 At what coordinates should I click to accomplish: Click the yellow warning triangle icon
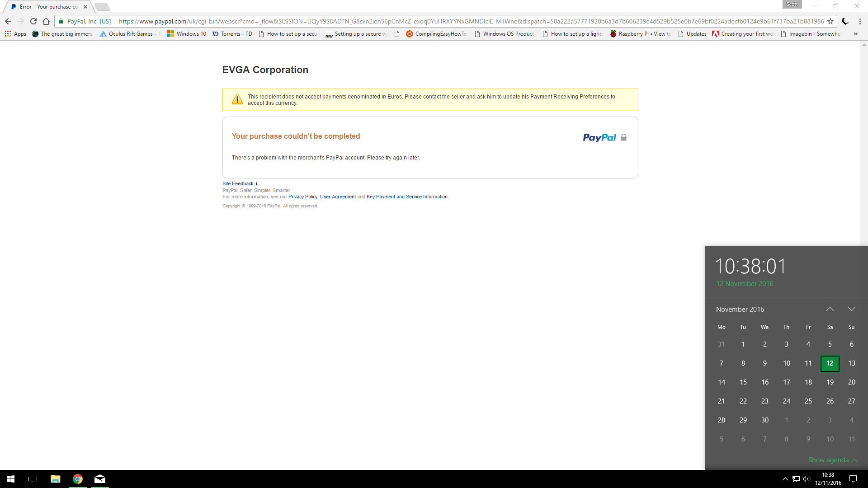click(237, 99)
